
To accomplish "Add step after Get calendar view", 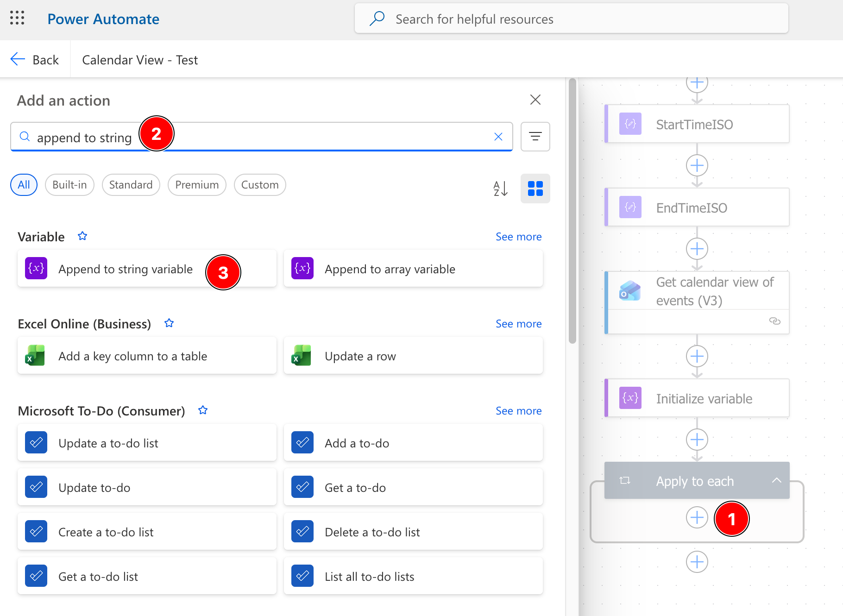I will click(x=697, y=356).
